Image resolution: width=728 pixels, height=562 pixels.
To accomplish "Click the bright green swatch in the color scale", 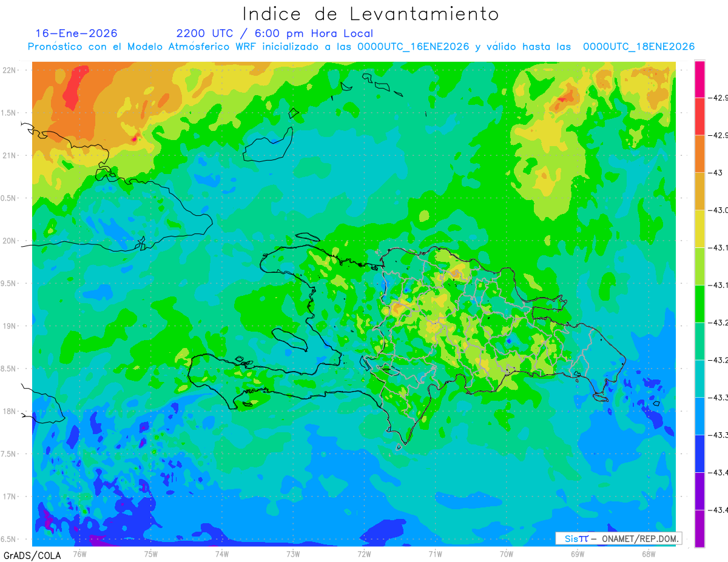I will click(x=699, y=303).
